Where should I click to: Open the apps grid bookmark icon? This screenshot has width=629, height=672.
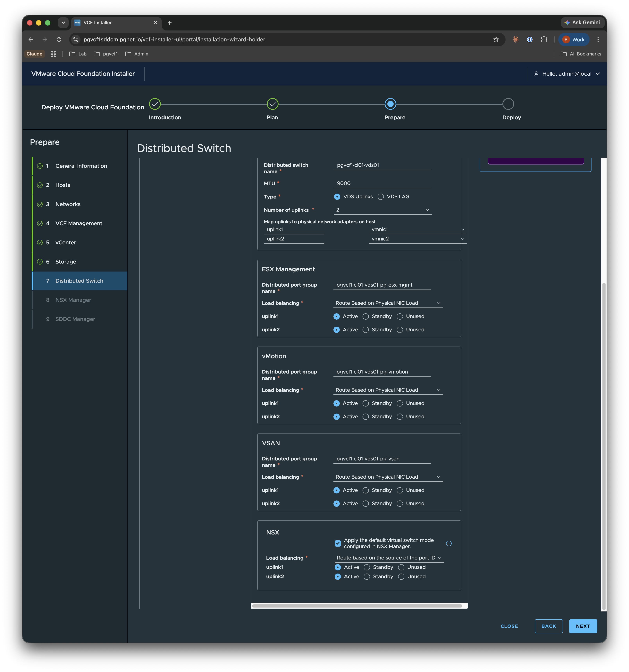53,54
